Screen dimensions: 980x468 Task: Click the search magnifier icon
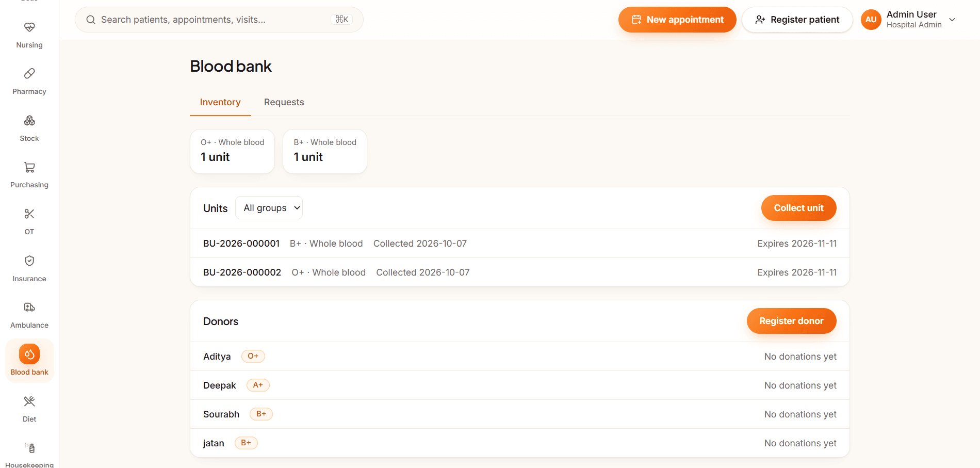tap(91, 20)
